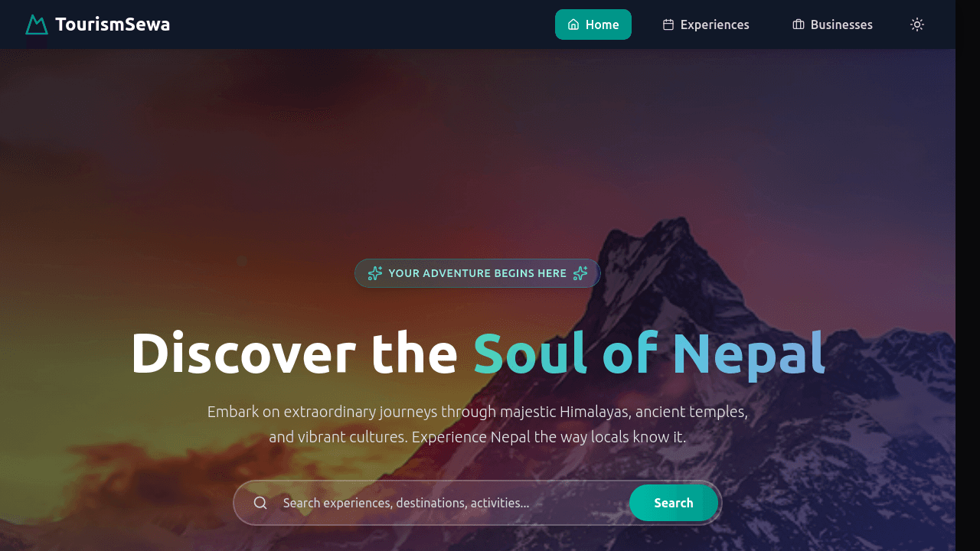Screen dimensions: 980x551
Task: Click the 'Soul of Nepal' gradient heading text
Action: (649, 353)
